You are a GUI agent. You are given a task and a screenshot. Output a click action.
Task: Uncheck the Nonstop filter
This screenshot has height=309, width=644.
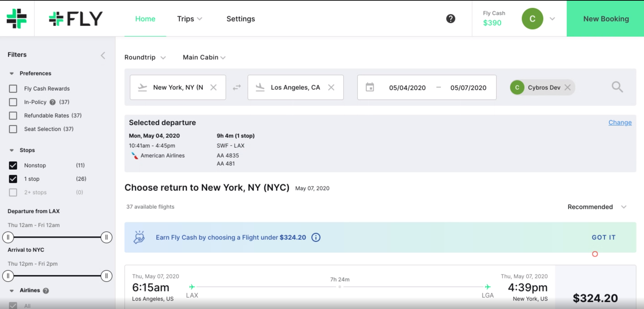click(13, 165)
